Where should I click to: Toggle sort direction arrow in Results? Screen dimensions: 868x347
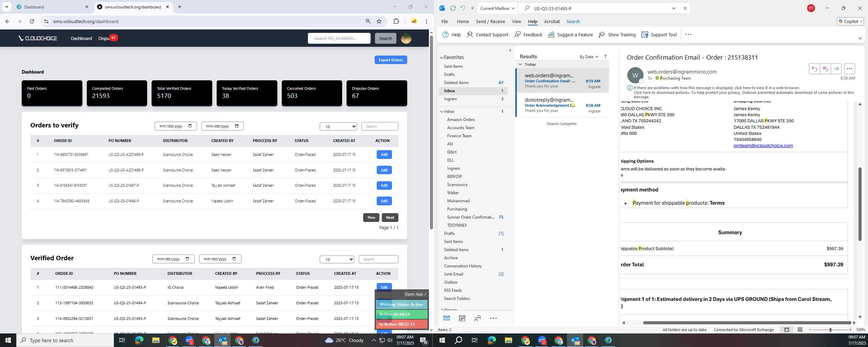(605, 57)
